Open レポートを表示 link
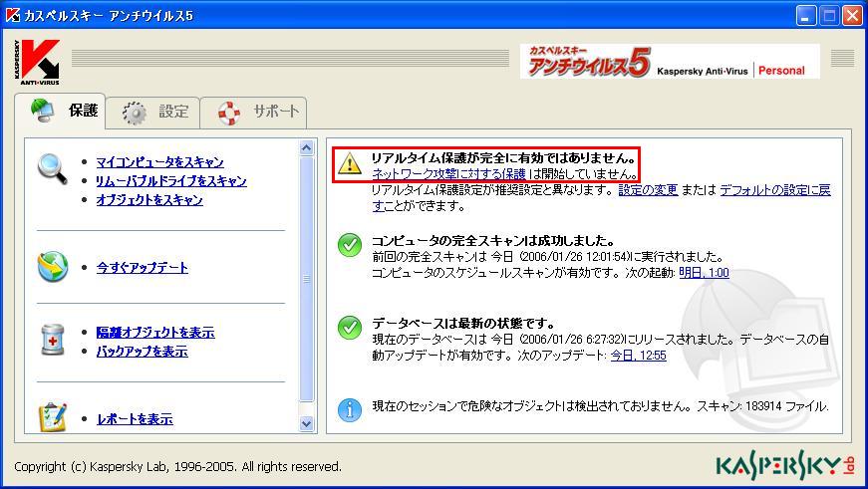 [x=136, y=419]
